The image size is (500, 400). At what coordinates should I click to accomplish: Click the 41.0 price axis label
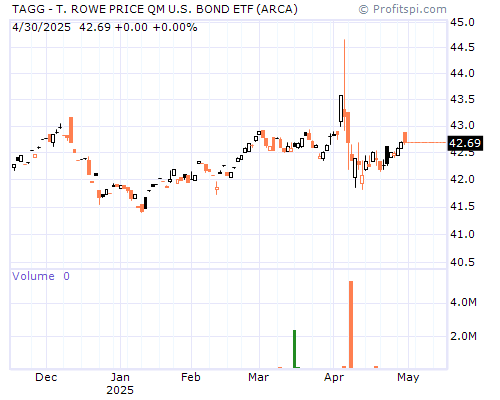(462, 234)
